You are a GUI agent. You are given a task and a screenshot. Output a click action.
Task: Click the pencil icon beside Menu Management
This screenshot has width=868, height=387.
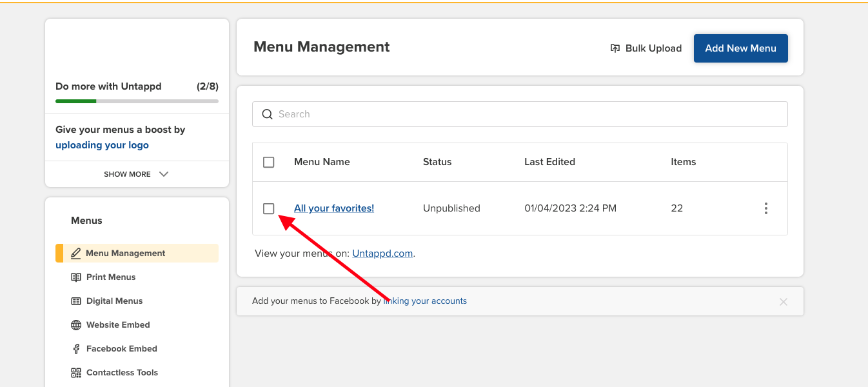point(76,253)
